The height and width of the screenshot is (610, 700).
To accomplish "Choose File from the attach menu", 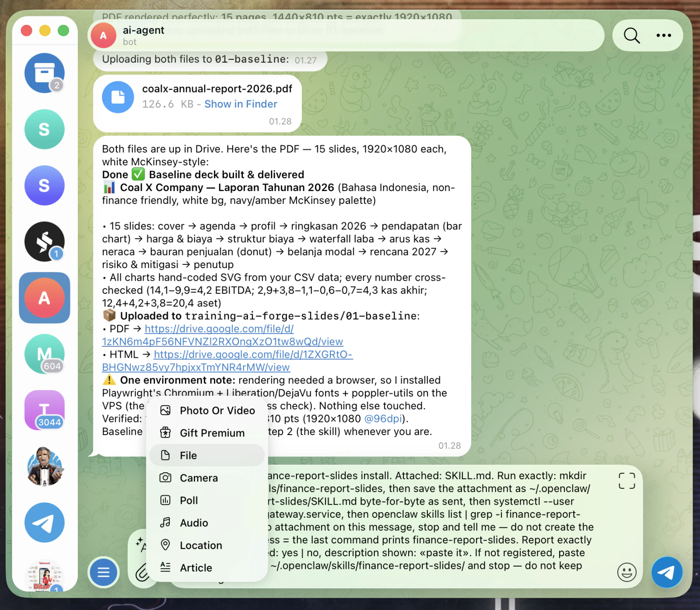I will [x=207, y=455].
